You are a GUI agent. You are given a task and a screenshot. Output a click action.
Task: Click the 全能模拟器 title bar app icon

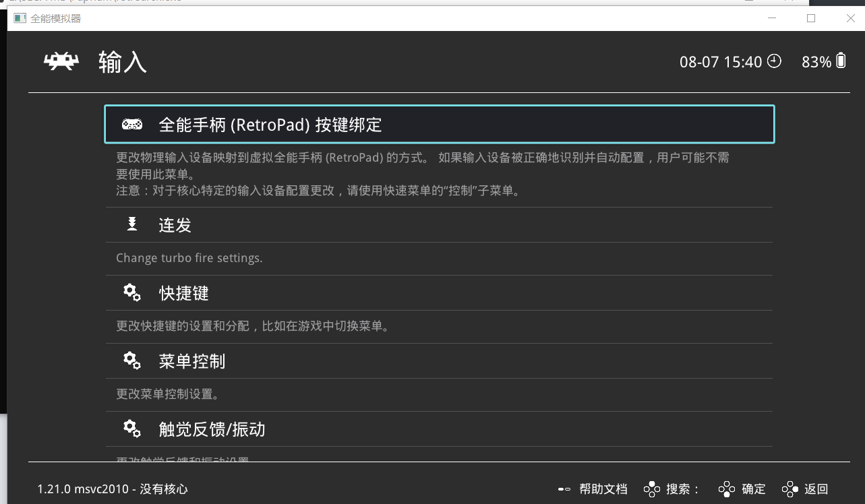click(x=20, y=19)
